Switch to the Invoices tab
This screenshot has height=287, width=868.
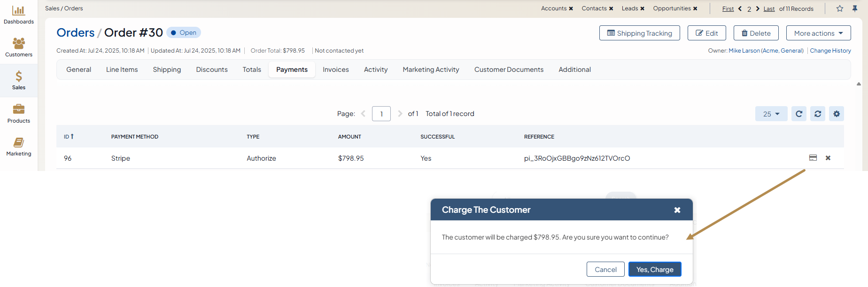click(x=336, y=70)
